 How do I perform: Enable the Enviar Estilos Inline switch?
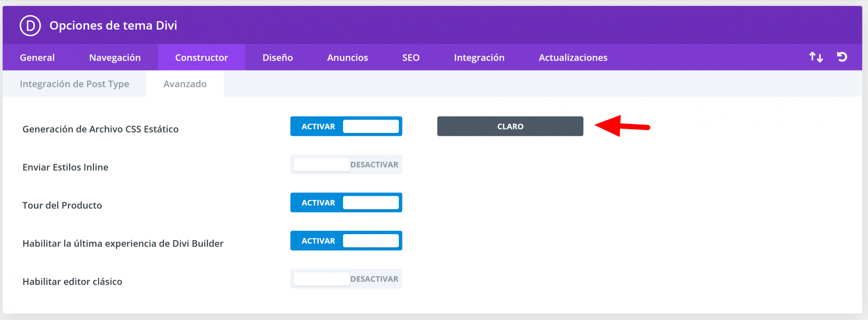click(346, 164)
